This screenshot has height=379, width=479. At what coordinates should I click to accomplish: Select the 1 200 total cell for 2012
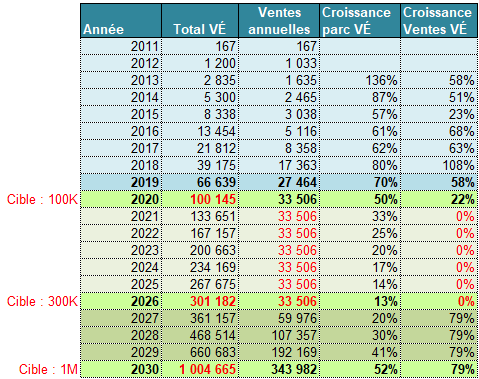(200, 63)
